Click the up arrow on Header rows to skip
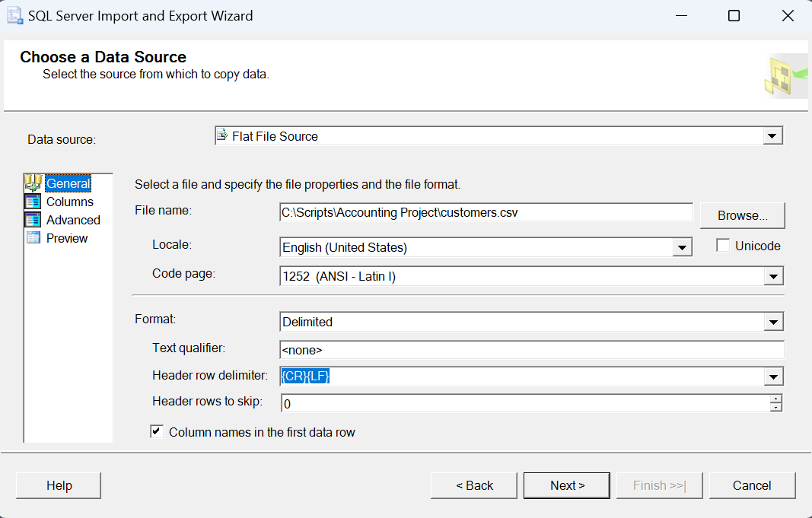The image size is (812, 518). (775, 399)
